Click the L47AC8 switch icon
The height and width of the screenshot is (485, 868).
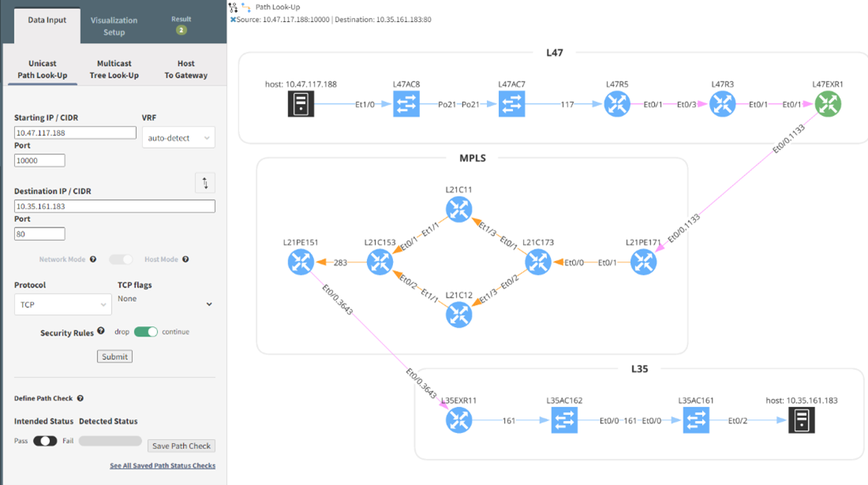[406, 103]
